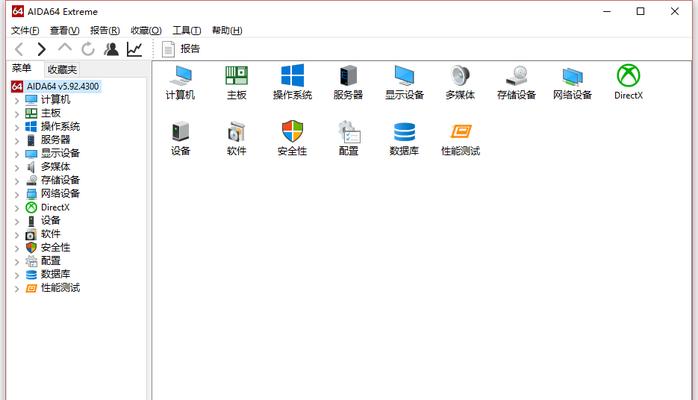
Task: Open the 操作系统 Windows icon in main pane
Action: coord(292,82)
